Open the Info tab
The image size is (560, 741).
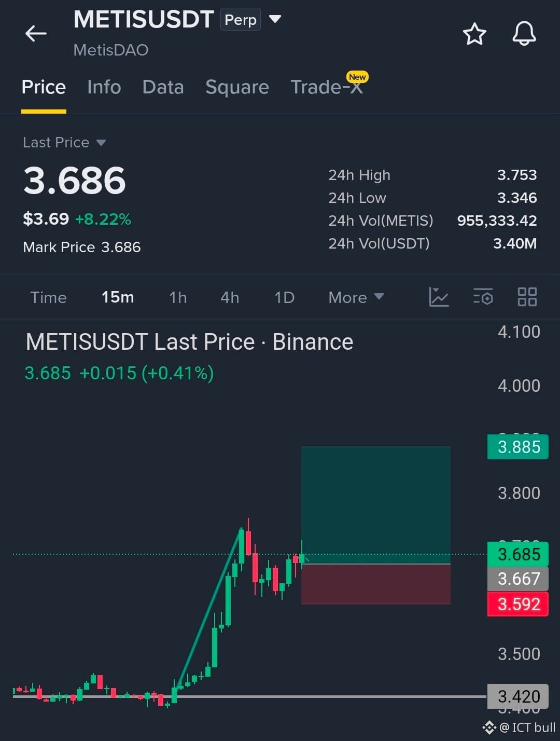point(104,87)
